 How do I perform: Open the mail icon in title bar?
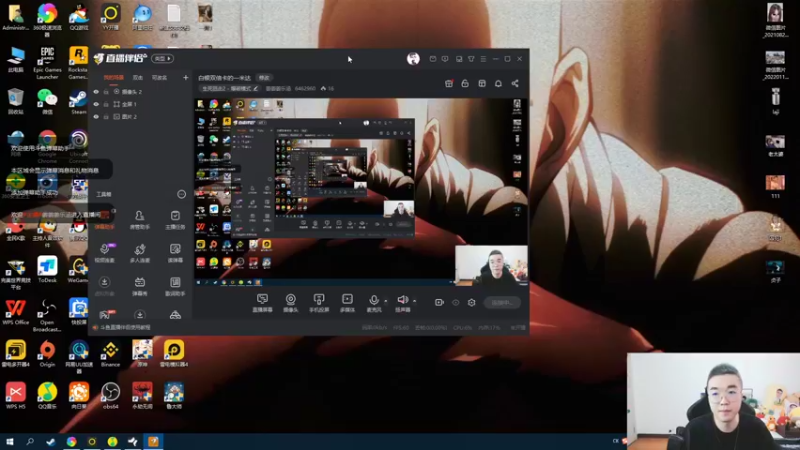pyautogui.click(x=433, y=59)
